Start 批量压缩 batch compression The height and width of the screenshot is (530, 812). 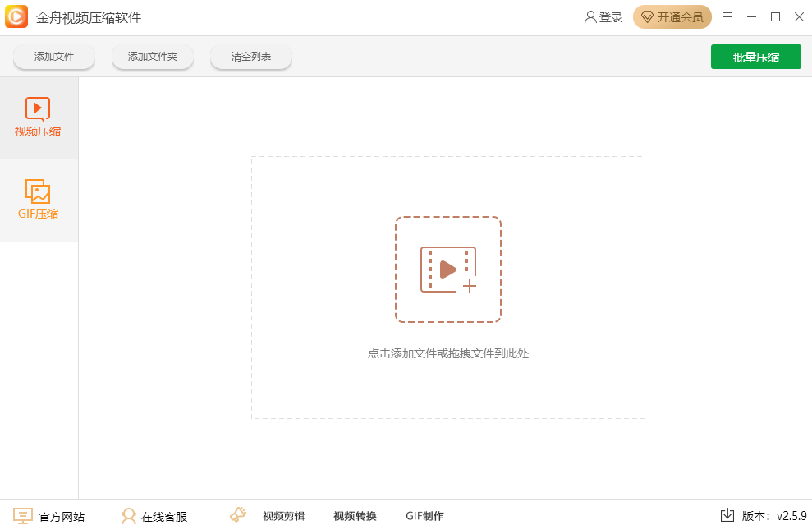click(755, 57)
